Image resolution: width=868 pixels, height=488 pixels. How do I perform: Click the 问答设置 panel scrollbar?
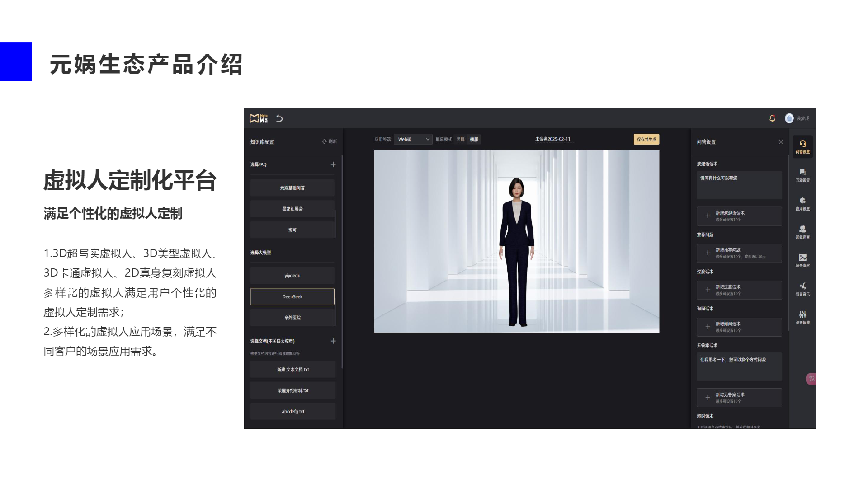pyautogui.click(x=788, y=244)
